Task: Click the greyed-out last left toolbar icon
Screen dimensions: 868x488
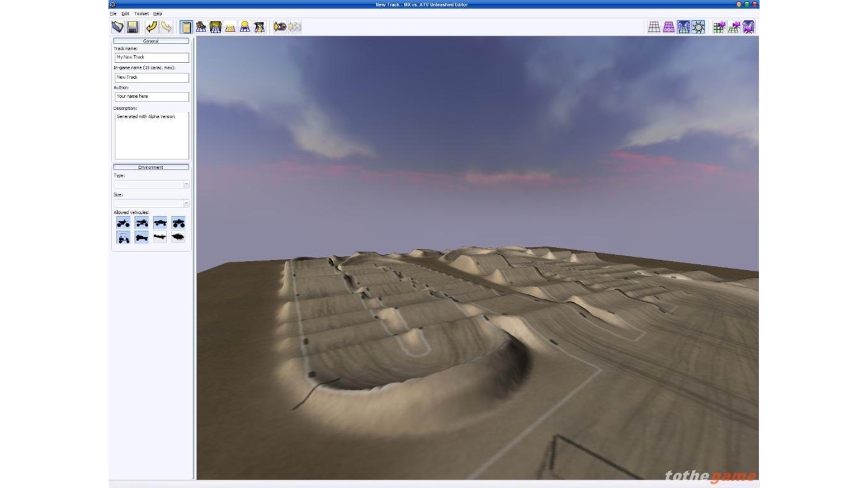Action: [295, 27]
